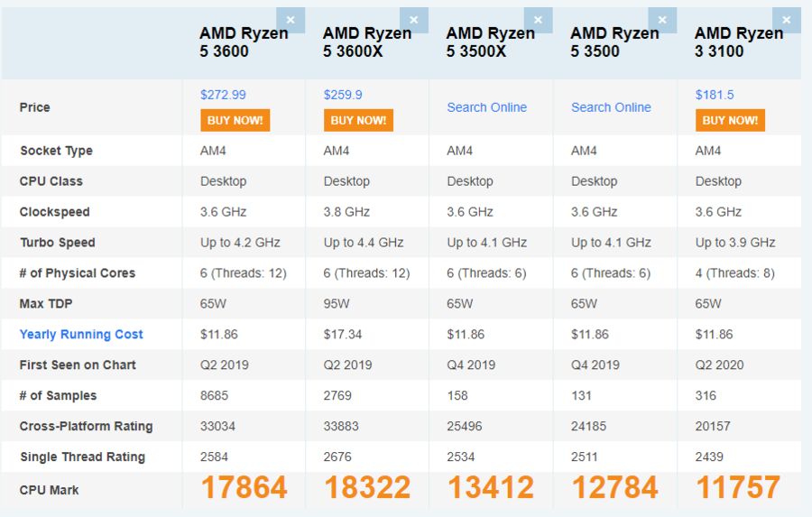Click the AMD Ryzen 5 3600 heading
Image resolution: width=812 pixels, height=517 pixels.
pyautogui.click(x=244, y=42)
